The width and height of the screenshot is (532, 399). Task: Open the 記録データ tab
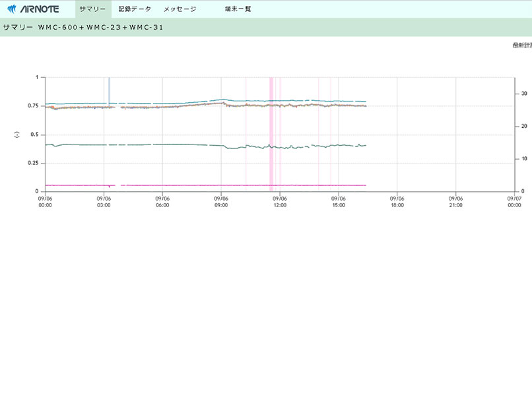135,9
